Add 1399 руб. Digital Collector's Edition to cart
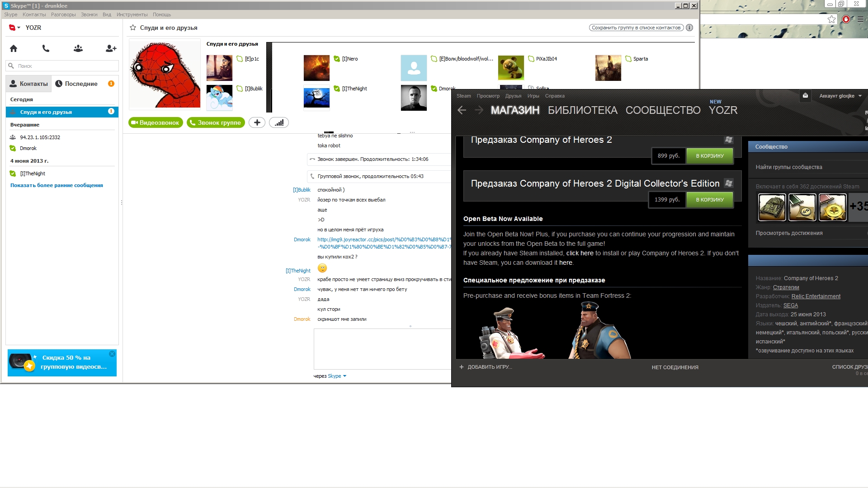The height and width of the screenshot is (488, 868). (710, 200)
